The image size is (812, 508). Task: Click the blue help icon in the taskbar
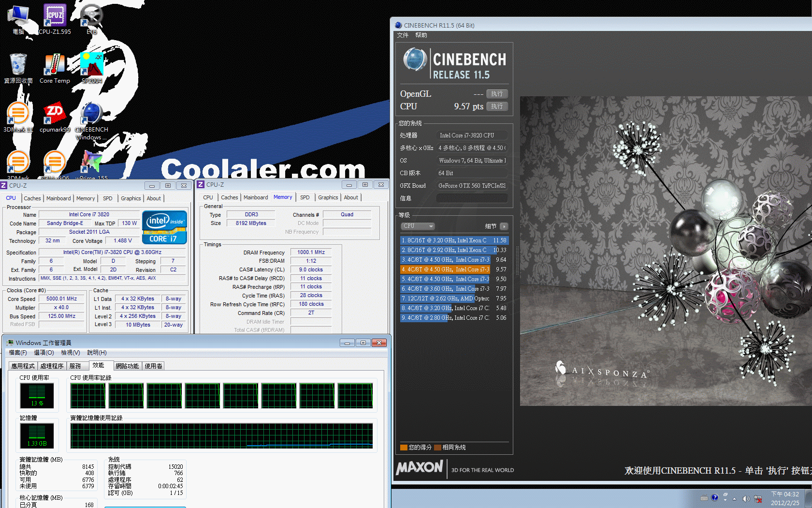pyautogui.click(x=715, y=498)
